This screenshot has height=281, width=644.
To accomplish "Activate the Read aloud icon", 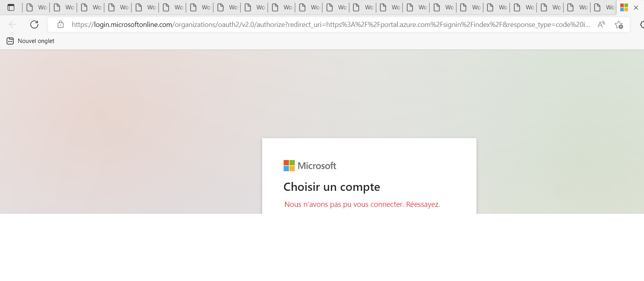I will pyautogui.click(x=601, y=25).
